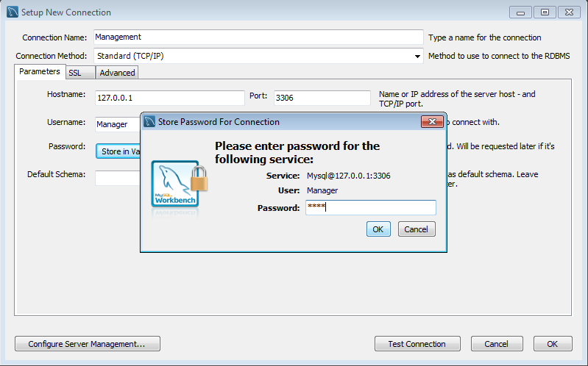588x366 pixels.
Task: Confirm password with dialog OK button
Action: click(x=378, y=229)
